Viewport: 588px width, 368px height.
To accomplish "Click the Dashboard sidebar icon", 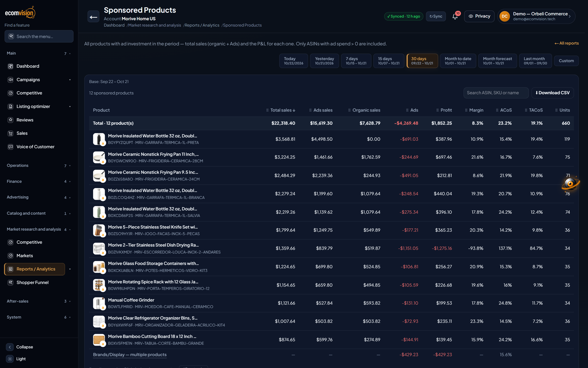I will click(x=10, y=66).
